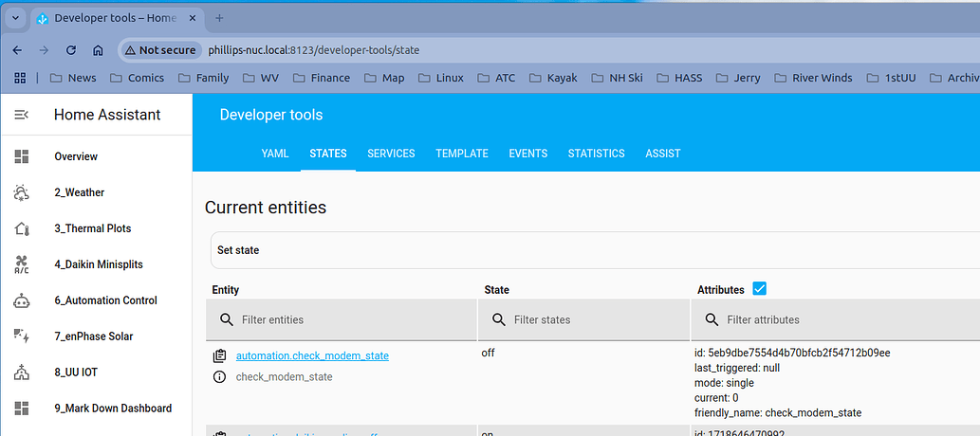This screenshot has height=436, width=980.
Task: Click the Filter states input field
Action: (x=583, y=319)
